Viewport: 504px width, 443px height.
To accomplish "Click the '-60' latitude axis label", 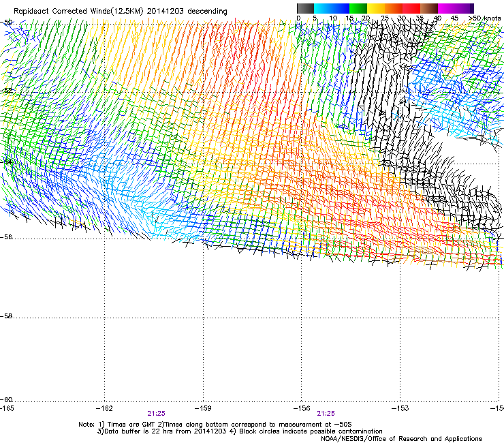I will tap(6, 400).
